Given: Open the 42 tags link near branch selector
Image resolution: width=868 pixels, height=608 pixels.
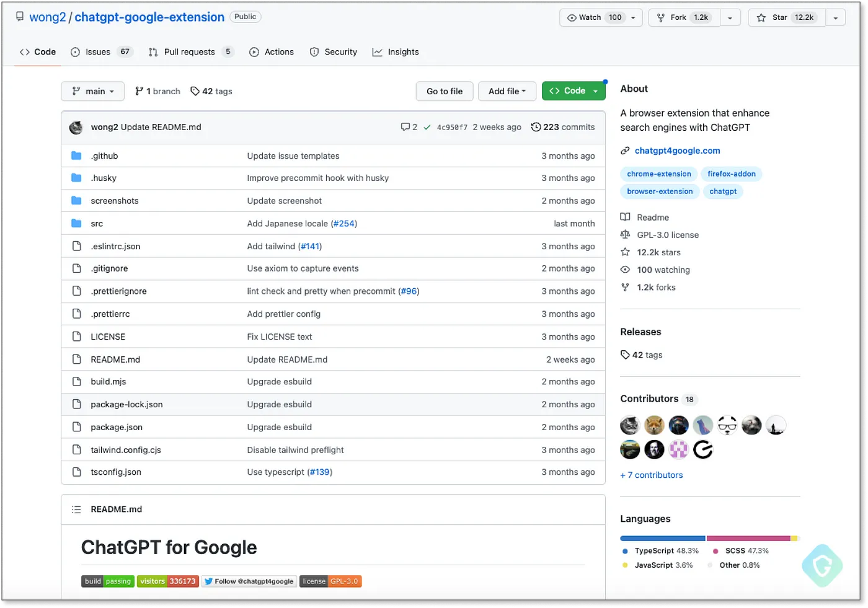Looking at the screenshot, I should [211, 91].
